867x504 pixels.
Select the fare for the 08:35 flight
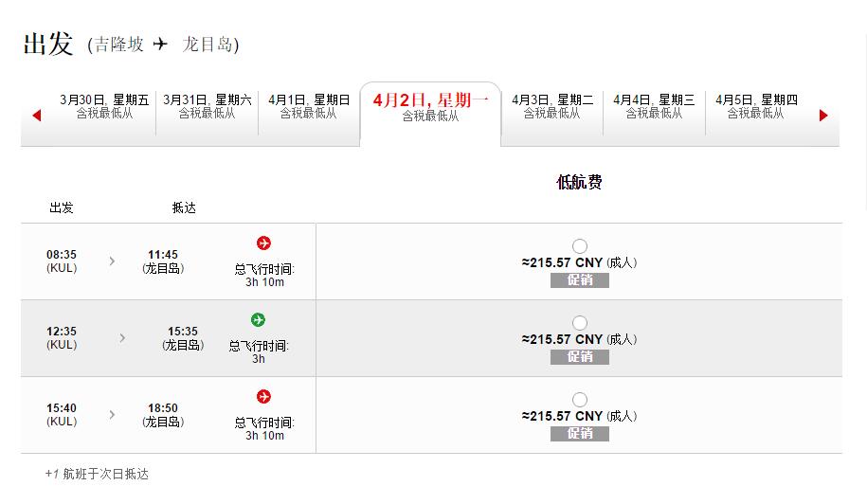pos(580,246)
